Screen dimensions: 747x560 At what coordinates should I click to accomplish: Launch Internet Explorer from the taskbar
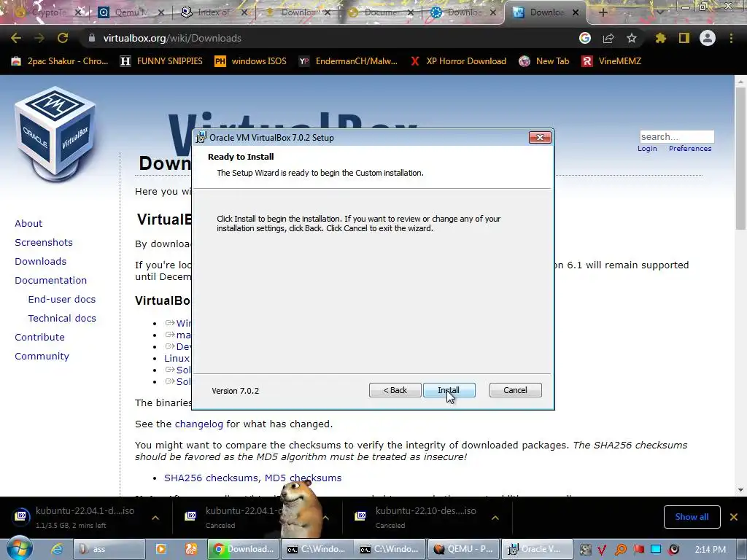pyautogui.click(x=57, y=549)
